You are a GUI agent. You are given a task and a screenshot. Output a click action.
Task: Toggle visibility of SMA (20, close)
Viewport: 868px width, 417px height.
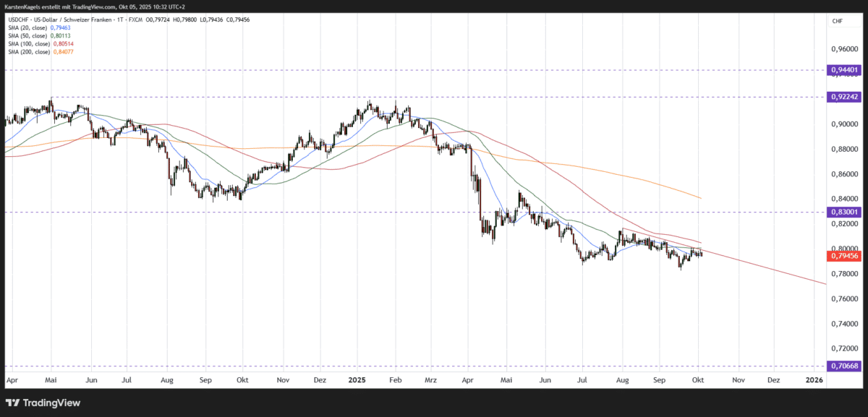pos(27,27)
